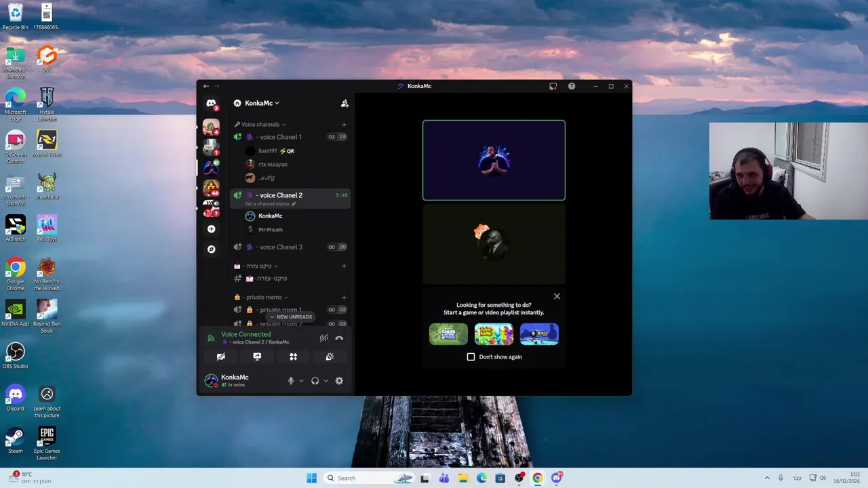The image size is (868, 488).
Task: Join voice Chanel 3
Action: (290, 247)
